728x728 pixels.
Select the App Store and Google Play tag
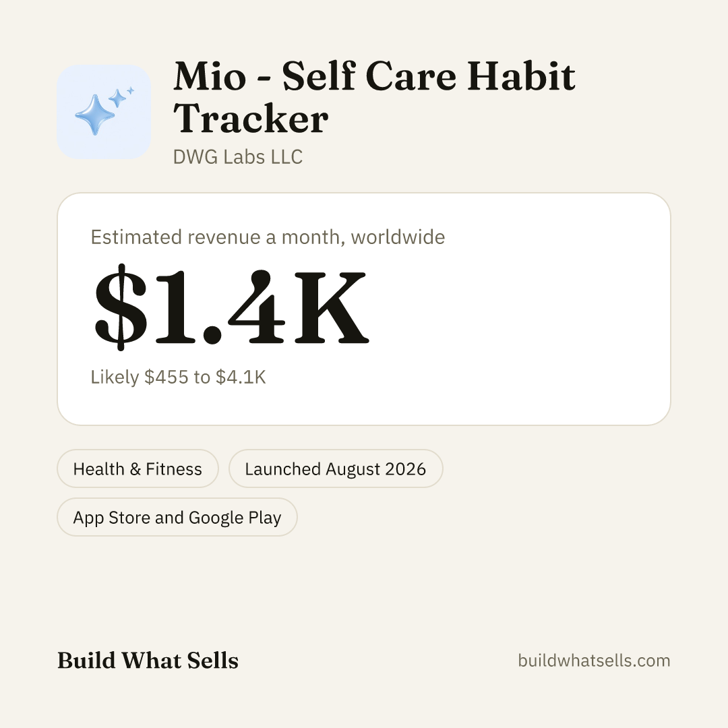tap(177, 517)
